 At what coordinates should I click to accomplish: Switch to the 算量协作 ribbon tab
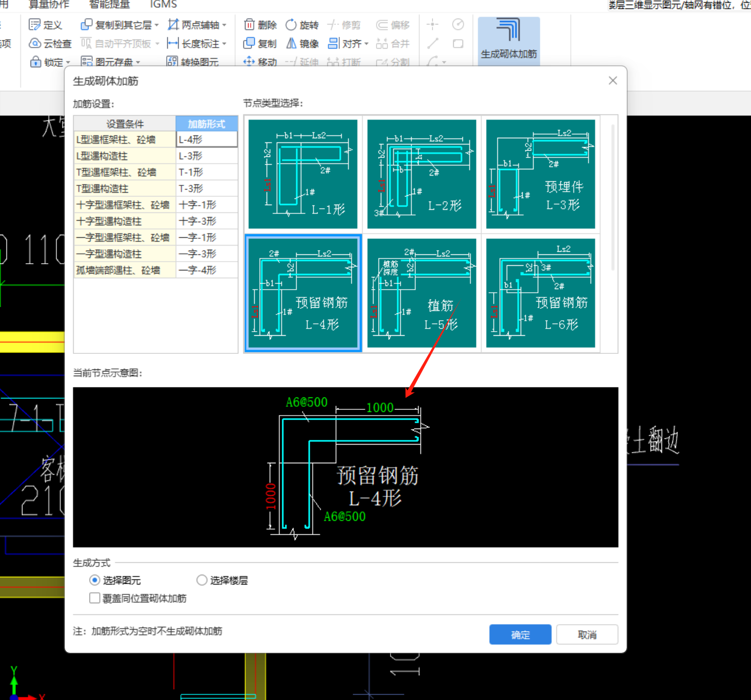49,5
